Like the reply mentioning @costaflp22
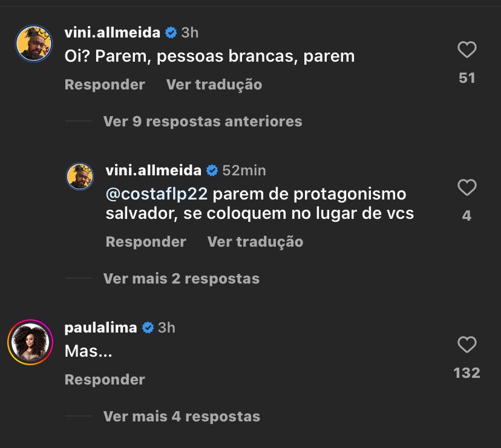Viewport: 501px width, 448px height. click(467, 187)
